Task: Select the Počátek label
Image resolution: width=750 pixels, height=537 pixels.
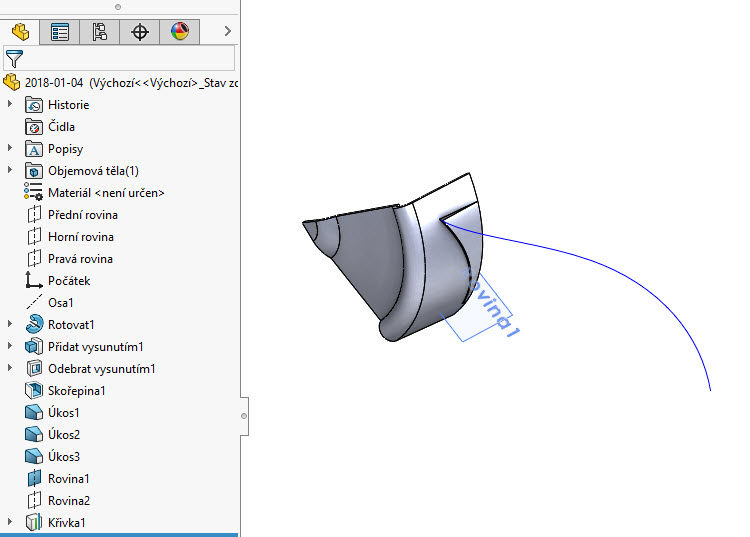Action: (69, 281)
